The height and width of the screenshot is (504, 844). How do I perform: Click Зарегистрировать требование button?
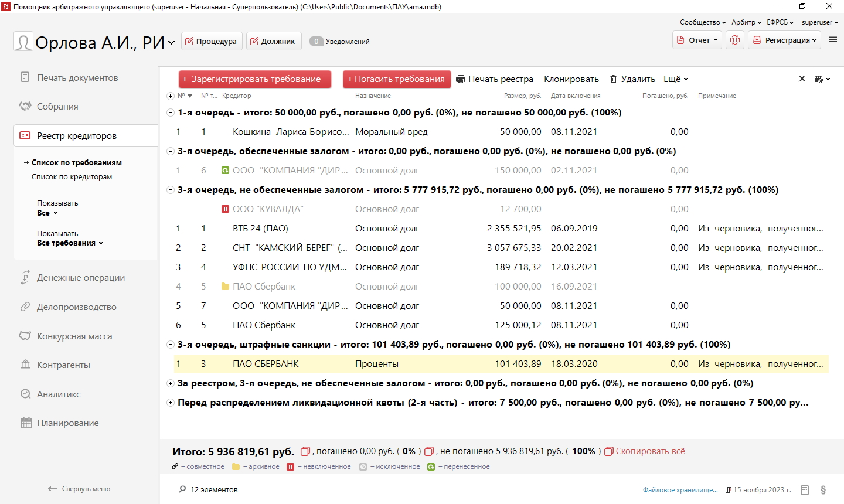tap(255, 79)
